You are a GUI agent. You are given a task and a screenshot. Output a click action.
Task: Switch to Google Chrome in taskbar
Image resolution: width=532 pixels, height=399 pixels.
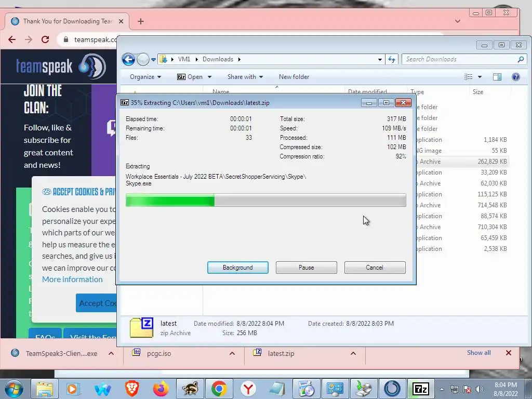coord(219,389)
